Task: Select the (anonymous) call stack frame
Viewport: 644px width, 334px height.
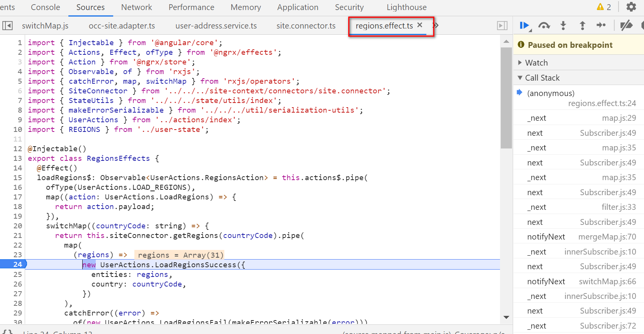Action: click(x=578, y=98)
